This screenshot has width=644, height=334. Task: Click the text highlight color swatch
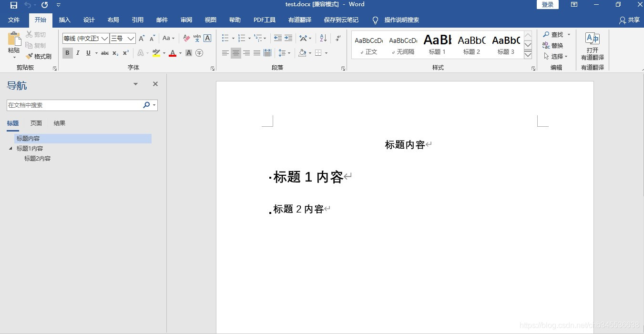[x=155, y=53]
